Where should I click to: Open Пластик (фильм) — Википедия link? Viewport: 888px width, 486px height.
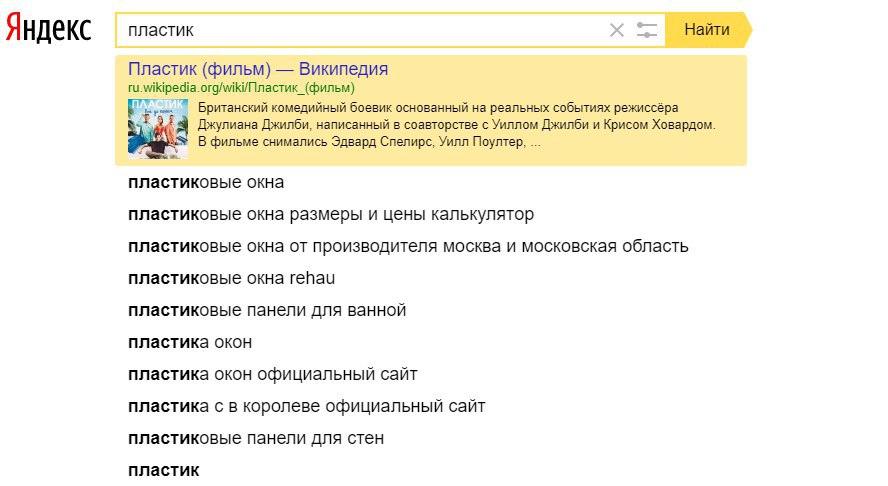click(258, 69)
